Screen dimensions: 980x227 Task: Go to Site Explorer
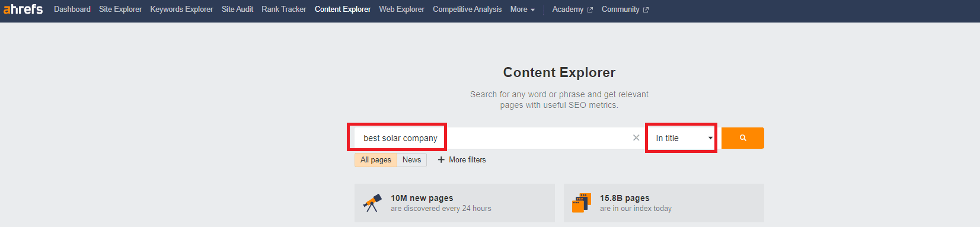click(120, 9)
